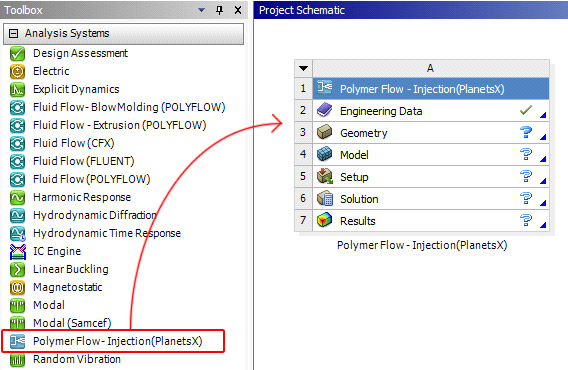The image size is (568, 370).
Task: Click the Design Assessment checkmark icon
Action: coord(17,54)
